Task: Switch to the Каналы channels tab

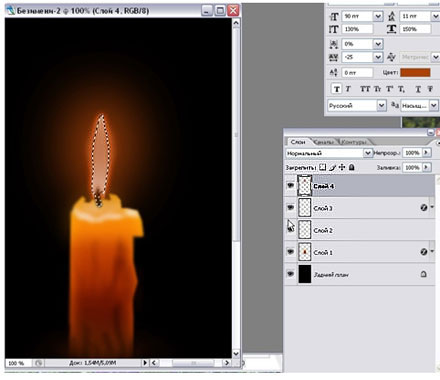Action: click(323, 142)
